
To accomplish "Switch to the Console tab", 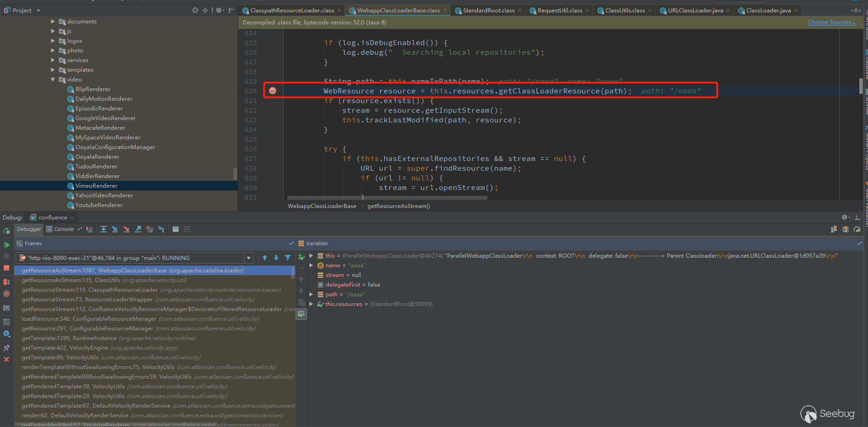I will click(64, 229).
